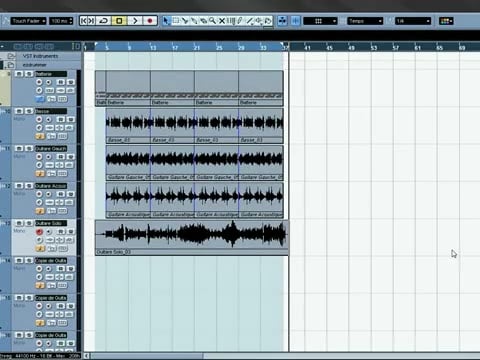The height and width of the screenshot is (360, 480).
Task: Toggle orange musical timebase on Basse track
Action: [x=40, y=136]
